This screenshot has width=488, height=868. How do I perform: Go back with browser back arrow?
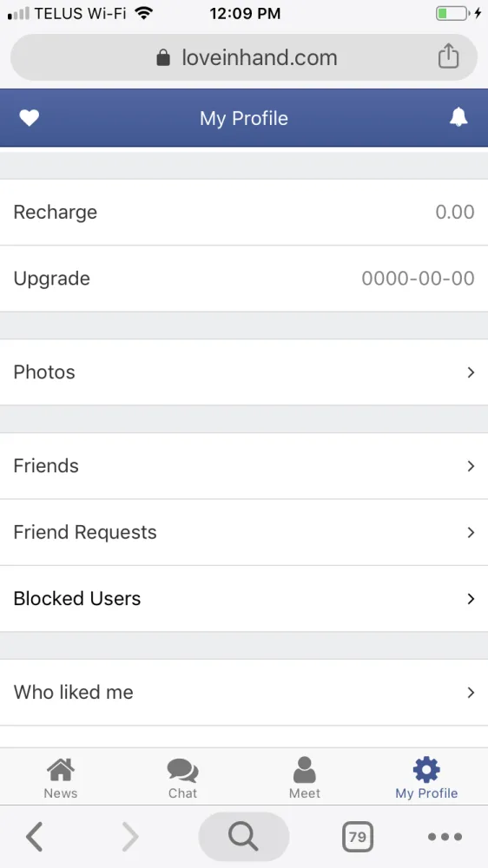(x=35, y=837)
